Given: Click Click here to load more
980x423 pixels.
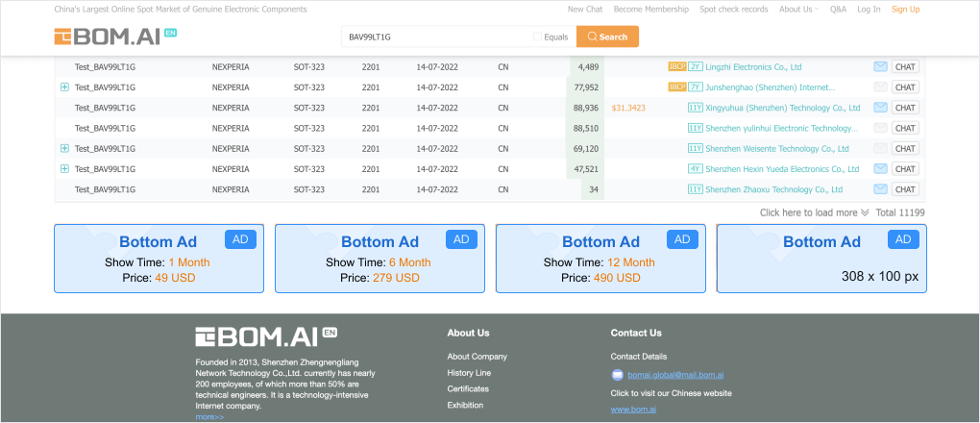Looking at the screenshot, I should (815, 212).
